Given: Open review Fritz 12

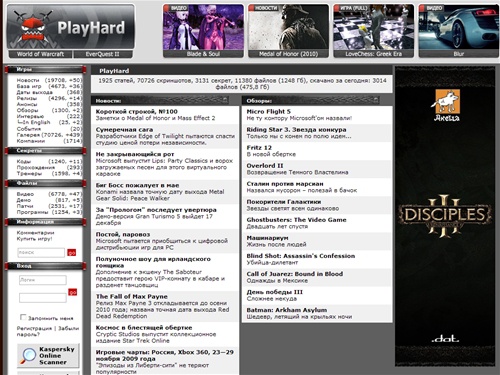Looking at the screenshot, I should point(259,148).
